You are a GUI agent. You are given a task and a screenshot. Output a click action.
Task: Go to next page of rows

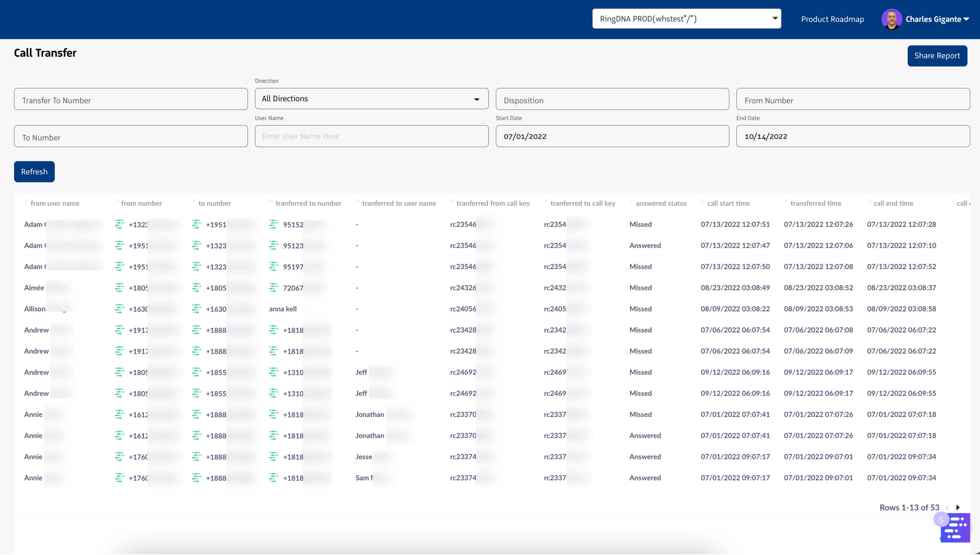[x=958, y=507]
